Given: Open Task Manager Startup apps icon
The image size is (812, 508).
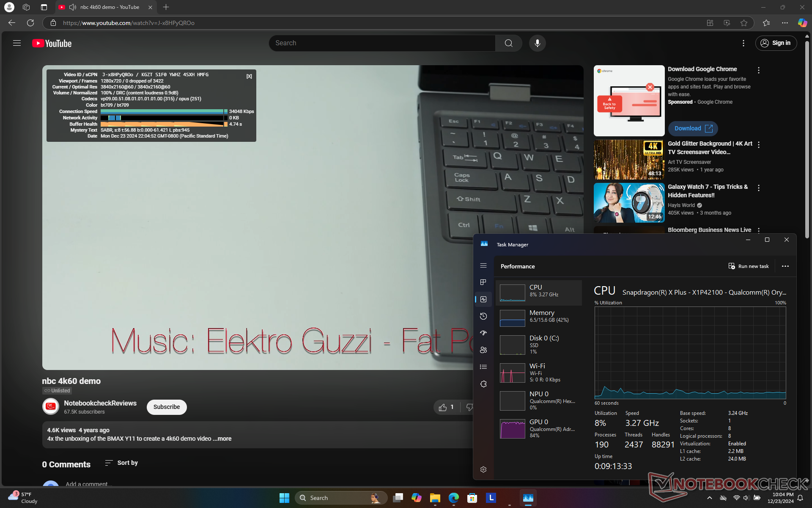Looking at the screenshot, I should [483, 333].
